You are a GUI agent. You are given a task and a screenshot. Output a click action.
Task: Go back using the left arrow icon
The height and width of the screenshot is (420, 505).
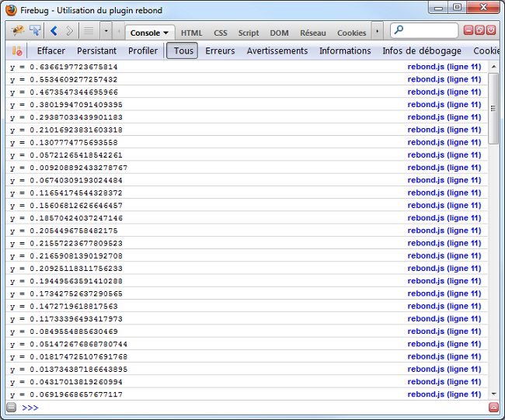coord(54,31)
